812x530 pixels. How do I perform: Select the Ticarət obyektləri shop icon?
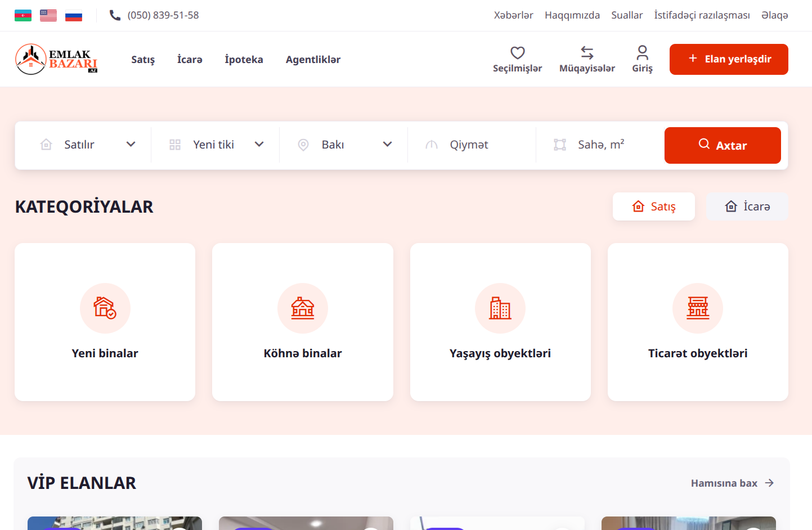pyautogui.click(x=697, y=308)
